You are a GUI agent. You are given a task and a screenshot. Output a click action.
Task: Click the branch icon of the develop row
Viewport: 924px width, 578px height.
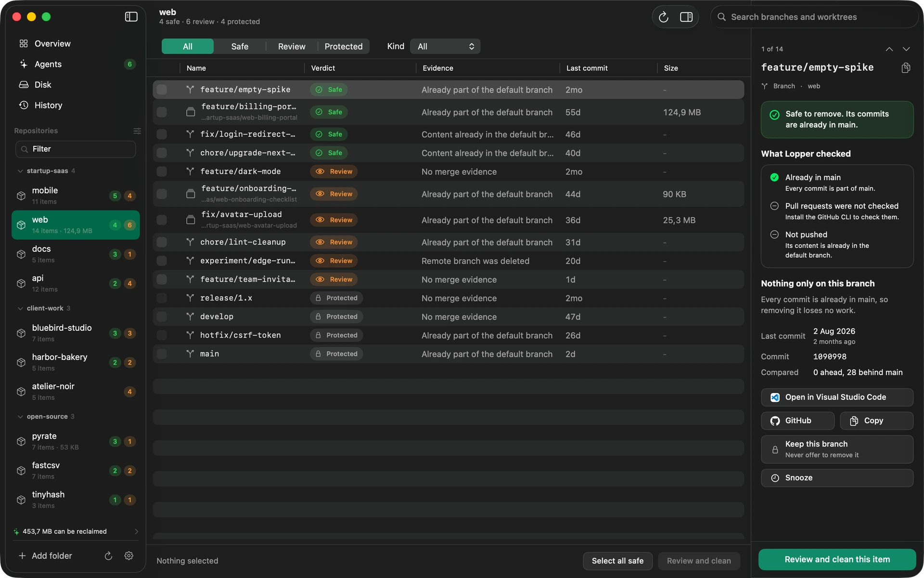(x=190, y=316)
